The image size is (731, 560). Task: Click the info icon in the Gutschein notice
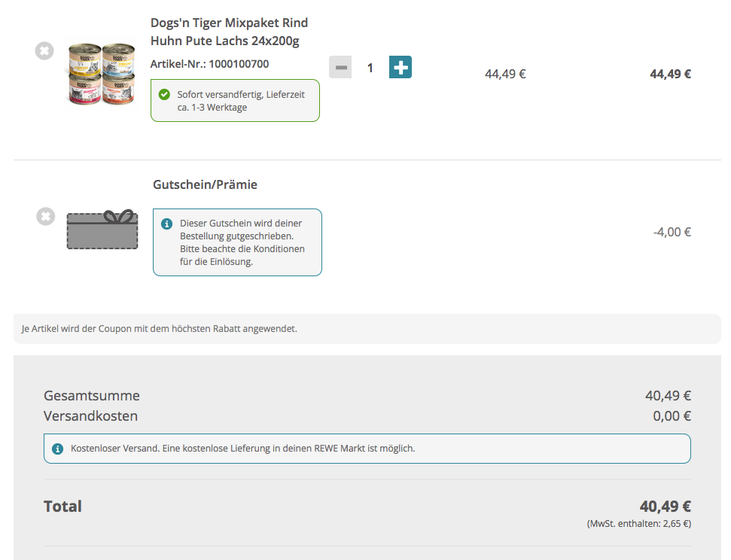(167, 224)
